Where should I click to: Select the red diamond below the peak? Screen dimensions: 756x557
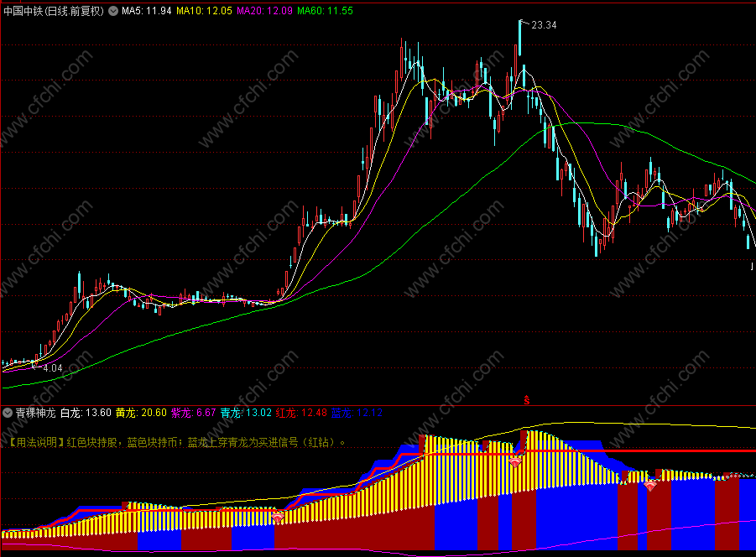515,462
